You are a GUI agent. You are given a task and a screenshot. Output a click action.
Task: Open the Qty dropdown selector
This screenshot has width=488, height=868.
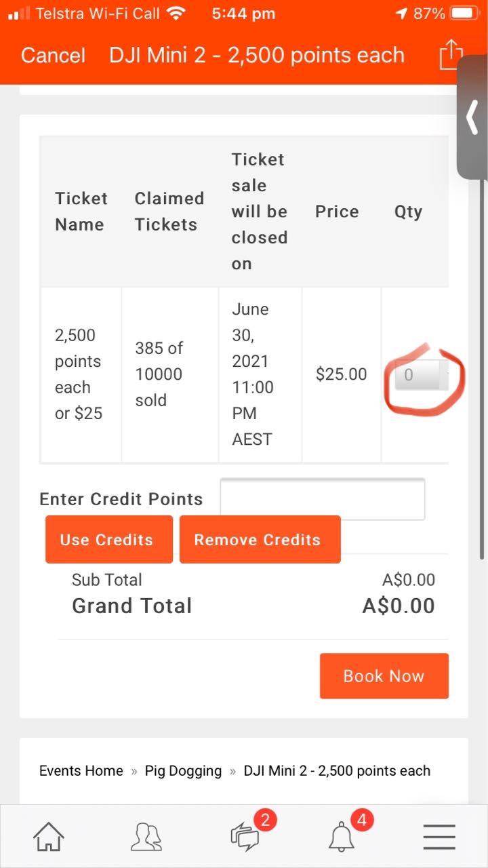[422, 375]
